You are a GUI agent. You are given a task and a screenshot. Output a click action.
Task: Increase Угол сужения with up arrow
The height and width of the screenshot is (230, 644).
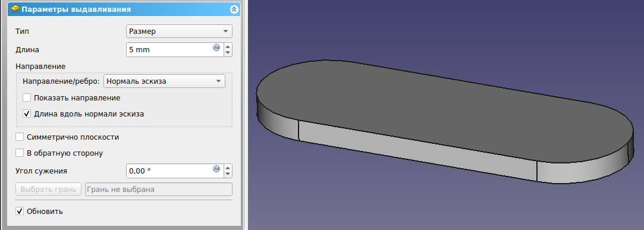click(228, 168)
